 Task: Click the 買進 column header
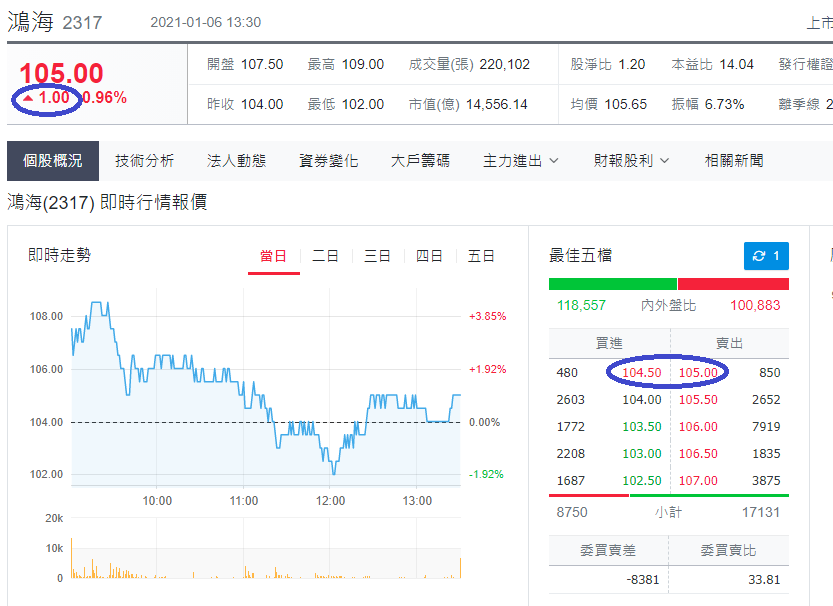pyautogui.click(x=609, y=344)
